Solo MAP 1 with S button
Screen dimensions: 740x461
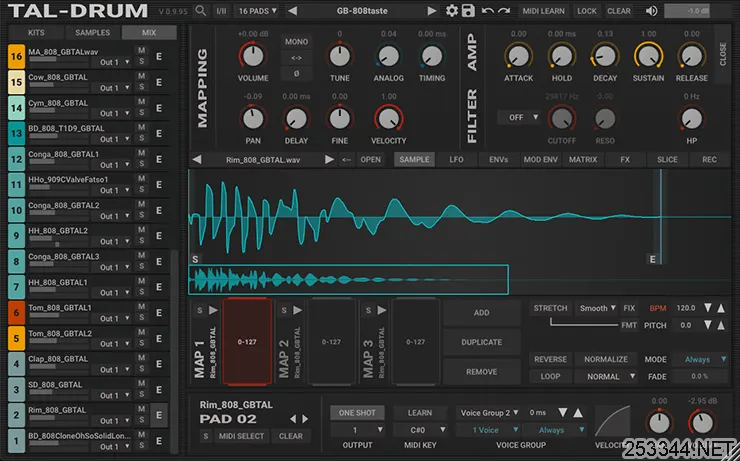(x=200, y=310)
